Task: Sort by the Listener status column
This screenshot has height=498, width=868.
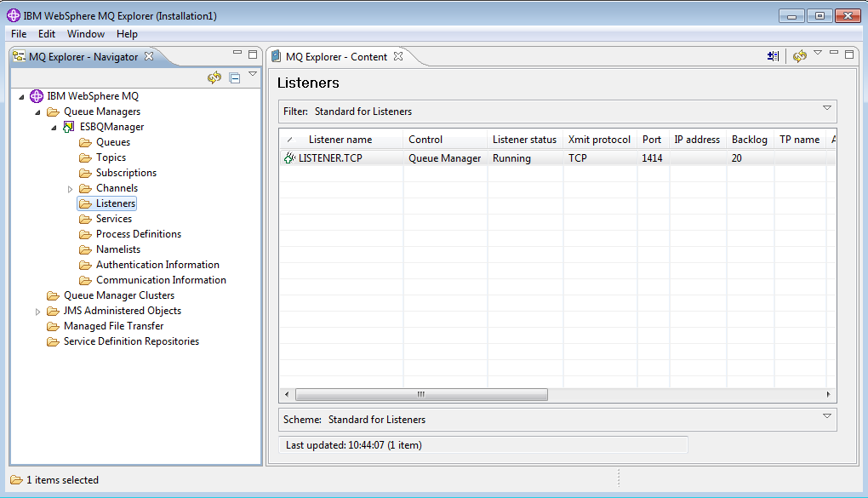Action: tap(525, 140)
